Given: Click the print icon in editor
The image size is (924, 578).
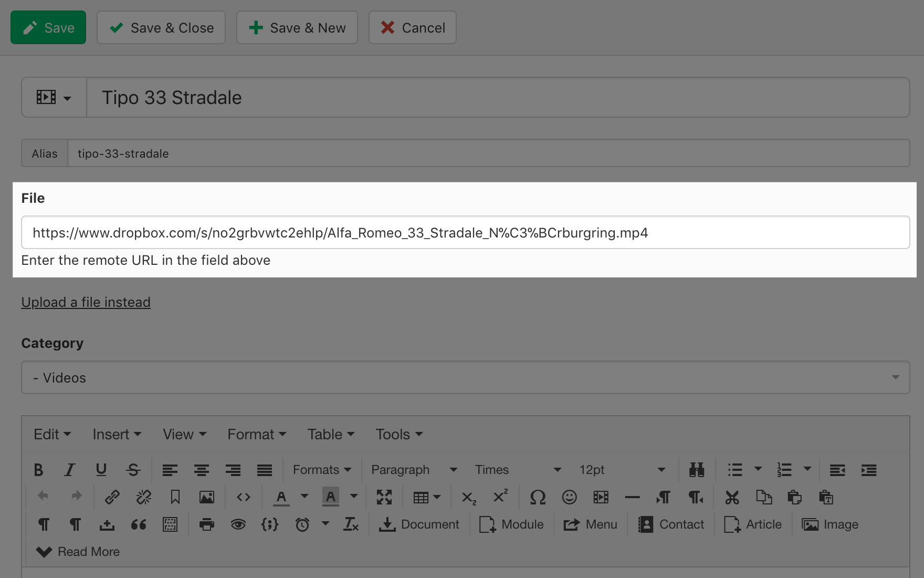Looking at the screenshot, I should (207, 524).
